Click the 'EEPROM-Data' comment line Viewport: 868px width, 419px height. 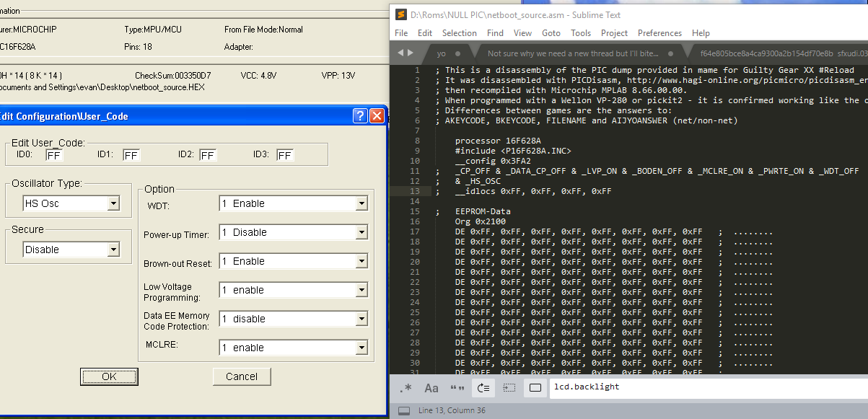point(483,211)
